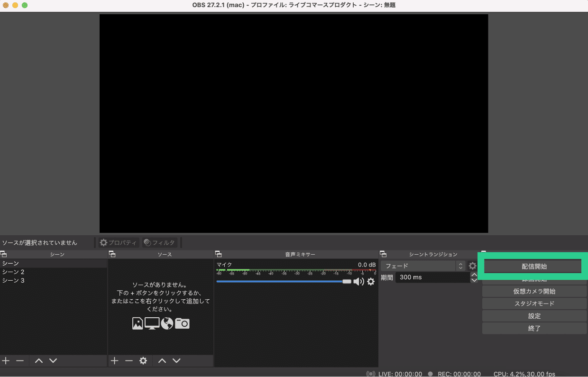This screenshot has height=377, width=588.
Task: Open マイク options via the gear icon in 音声ミキサー
Action: pyautogui.click(x=371, y=281)
